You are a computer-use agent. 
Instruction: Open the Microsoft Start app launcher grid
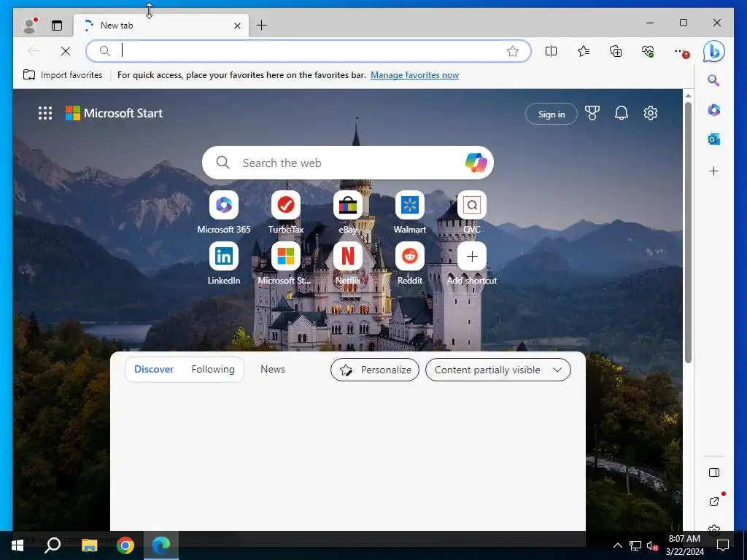pyautogui.click(x=45, y=113)
